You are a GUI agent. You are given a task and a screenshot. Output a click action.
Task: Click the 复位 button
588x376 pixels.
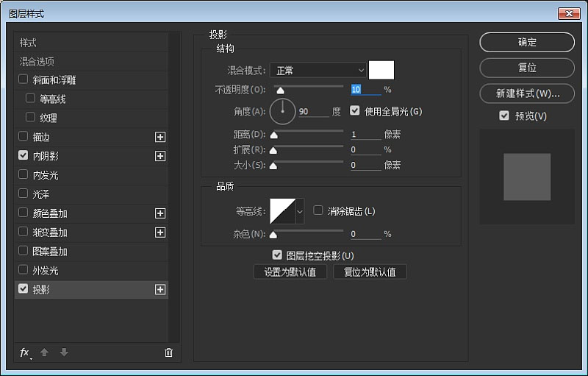click(527, 68)
